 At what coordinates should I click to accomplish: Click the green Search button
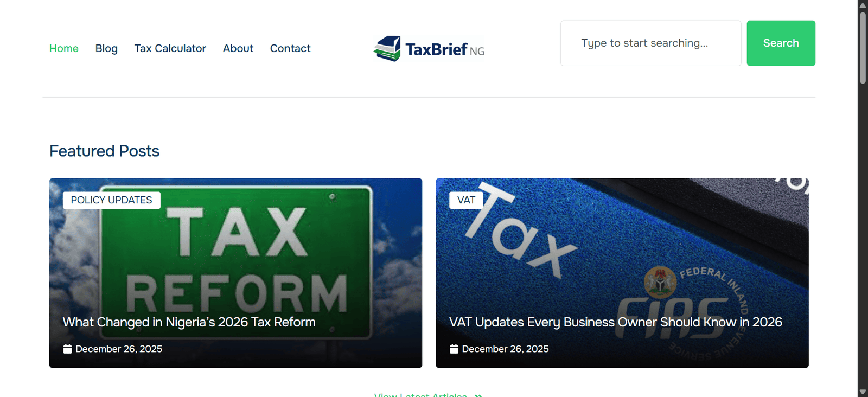click(x=781, y=43)
